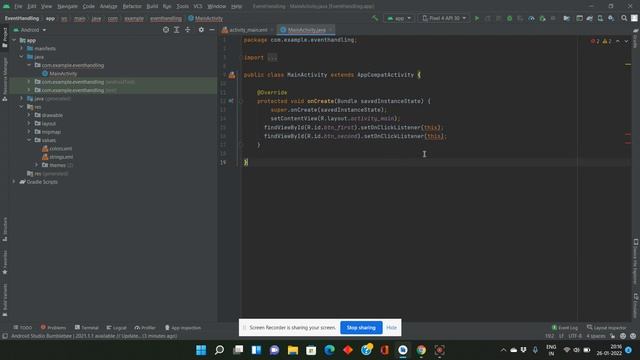Screen dimensions: 640x360
Task: Click the override gutter icon at onCreate
Action: pyautogui.click(x=231, y=101)
